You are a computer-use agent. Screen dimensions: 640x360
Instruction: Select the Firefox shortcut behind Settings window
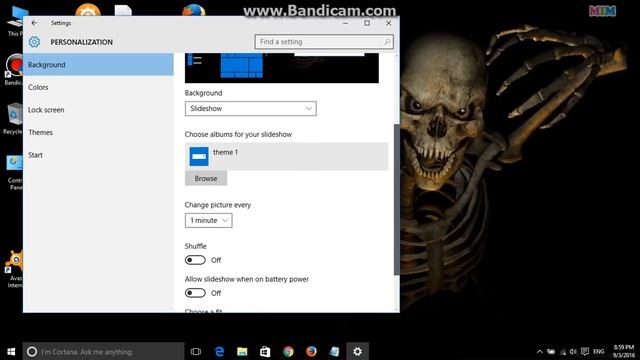point(193,9)
